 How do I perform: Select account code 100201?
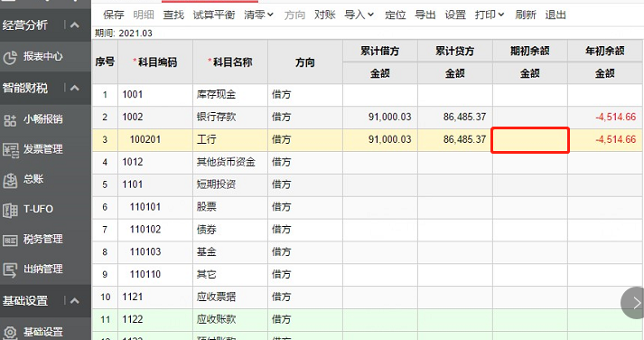pos(145,140)
